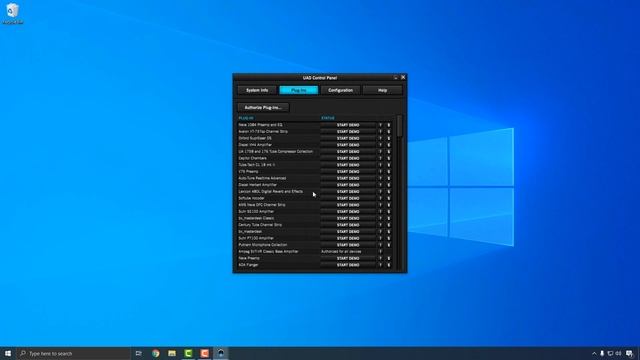Image resolution: width=640 pixels, height=360 pixels.
Task: Open help for ADA Flanger
Action: (x=380, y=265)
